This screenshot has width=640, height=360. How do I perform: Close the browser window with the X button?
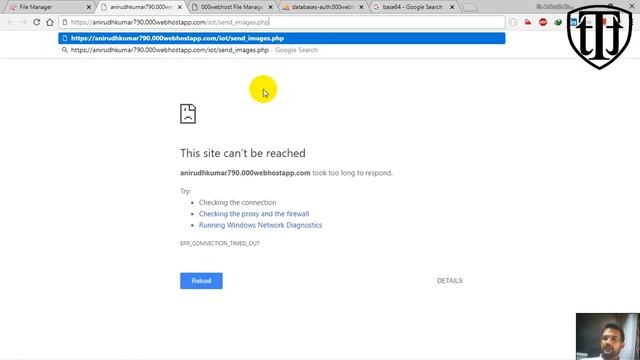(632, 5)
